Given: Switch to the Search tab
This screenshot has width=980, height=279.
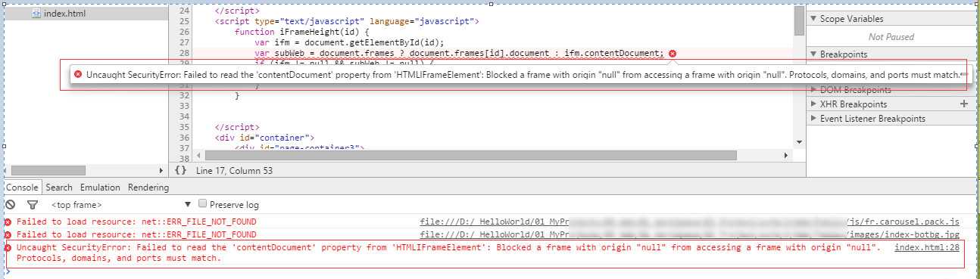Looking at the screenshot, I should pyautogui.click(x=59, y=188).
